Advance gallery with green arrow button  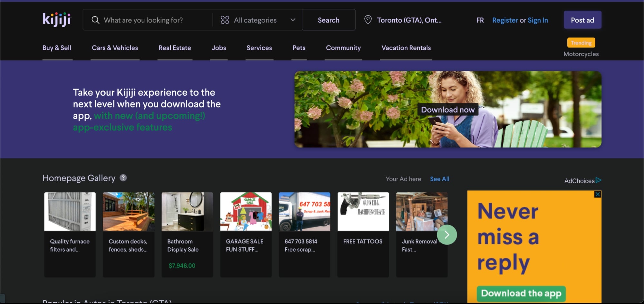click(447, 235)
